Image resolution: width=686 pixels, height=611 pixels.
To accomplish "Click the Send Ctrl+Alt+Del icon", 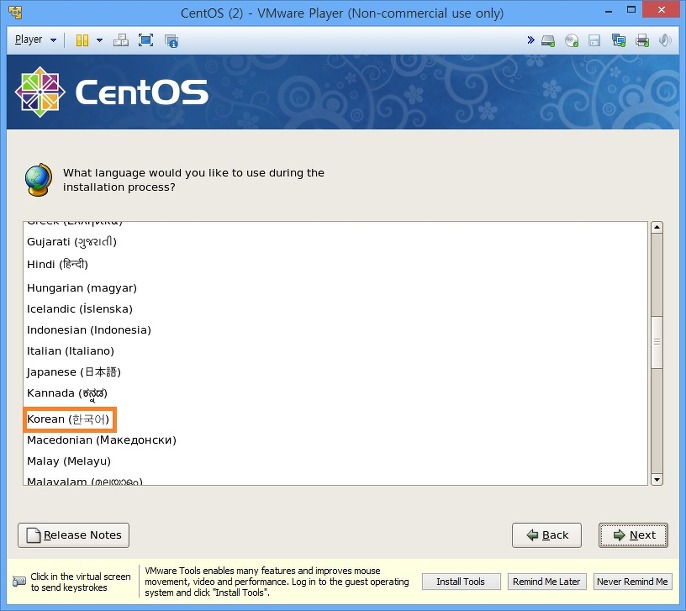I will (121, 40).
